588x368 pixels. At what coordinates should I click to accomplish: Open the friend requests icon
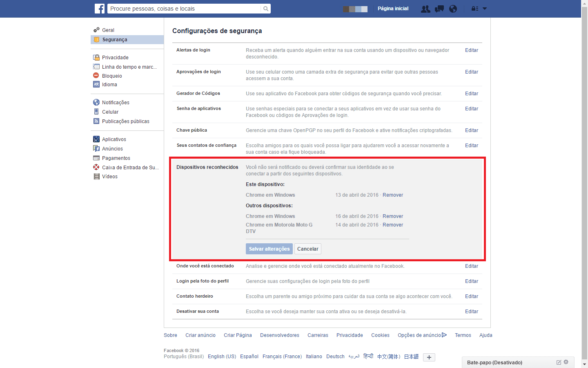coord(425,9)
